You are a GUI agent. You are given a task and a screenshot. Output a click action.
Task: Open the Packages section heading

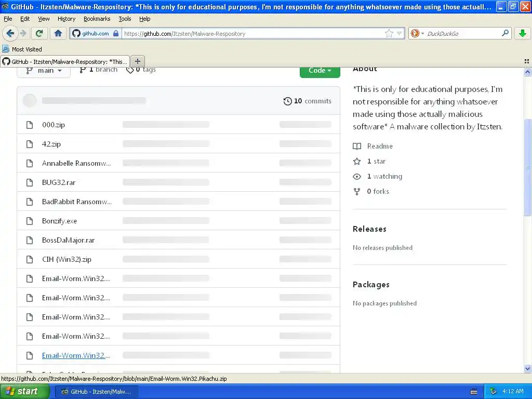coord(371,285)
